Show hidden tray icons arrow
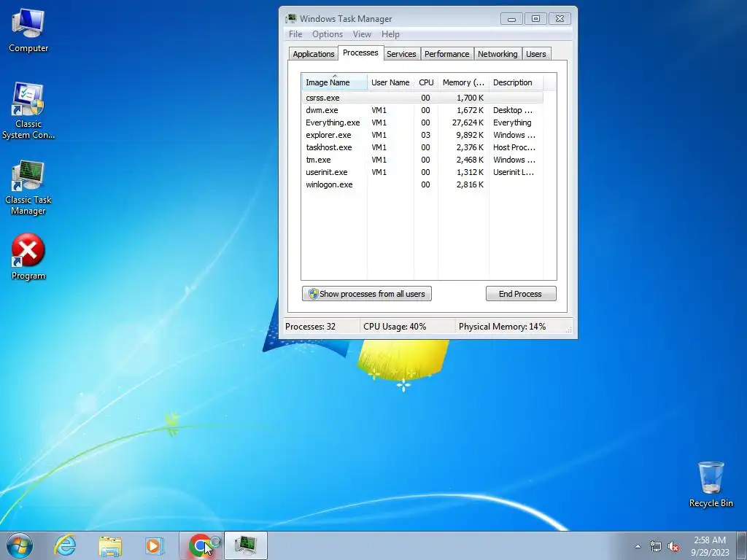747x560 pixels. [638, 546]
